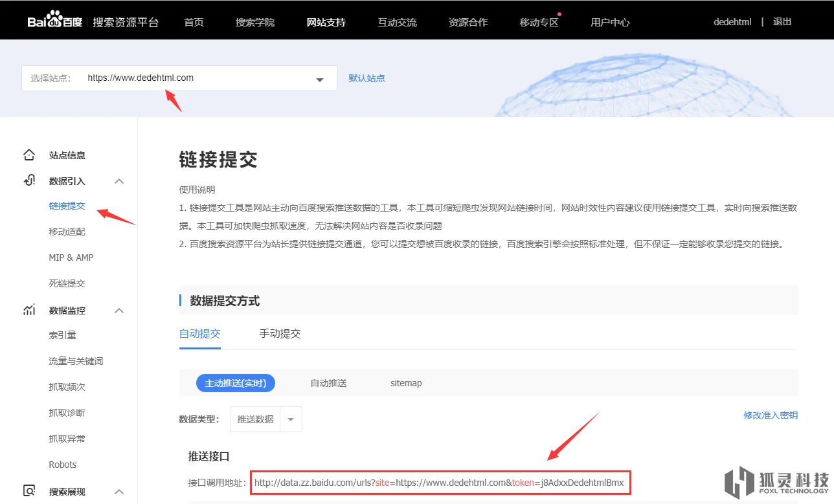Click the dedehtml username link
This screenshot has width=834, height=504.
[x=732, y=21]
